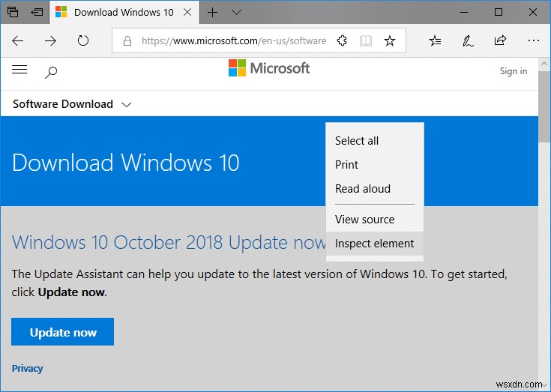Choose Print in context menu

point(375,164)
